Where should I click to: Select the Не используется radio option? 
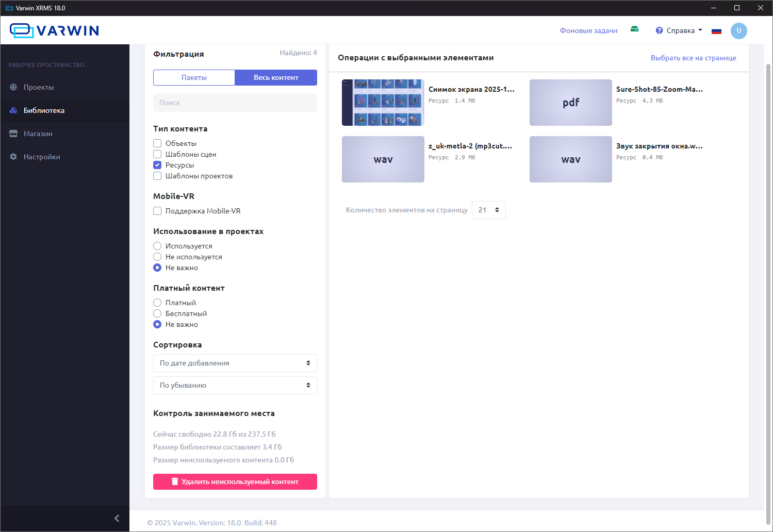coord(157,257)
